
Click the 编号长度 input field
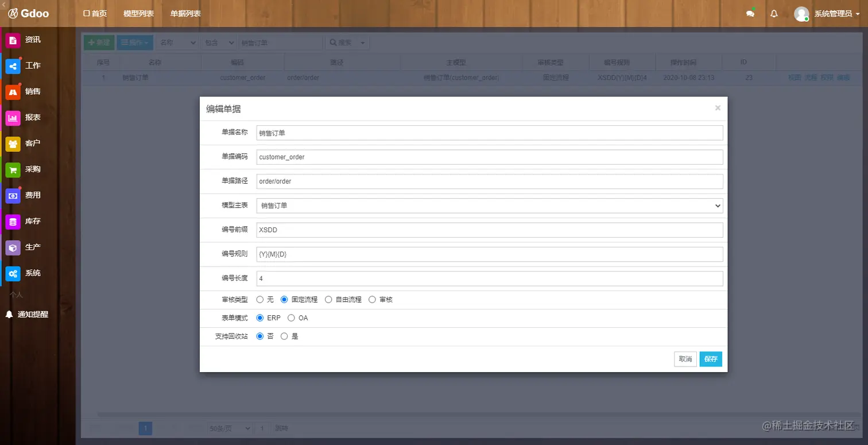pos(490,278)
